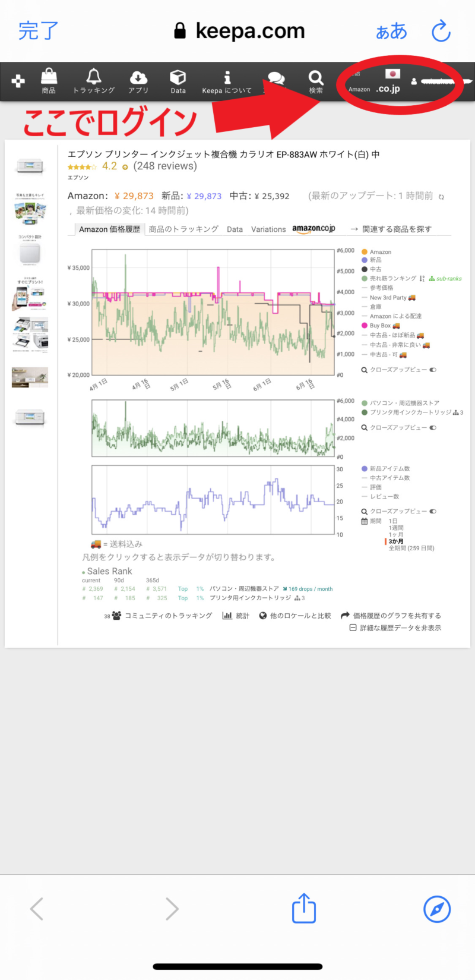The image size is (475, 980).
Task: Click the Keepa plus logo icon
Action: point(18,81)
